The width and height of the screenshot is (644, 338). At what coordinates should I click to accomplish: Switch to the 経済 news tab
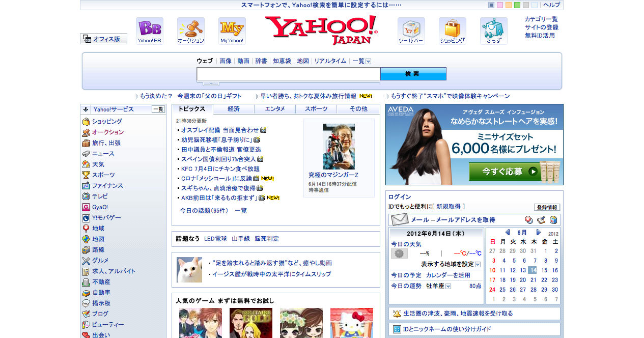click(x=234, y=108)
